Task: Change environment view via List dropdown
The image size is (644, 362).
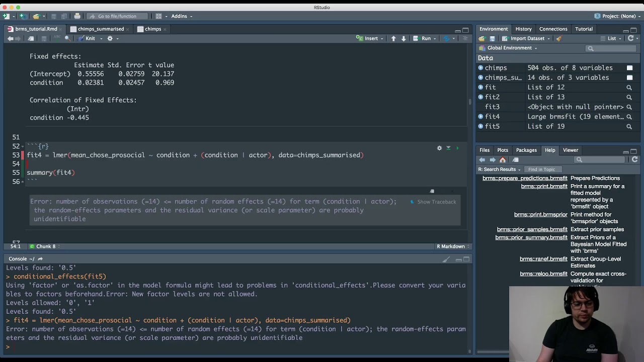Action: [x=611, y=39]
